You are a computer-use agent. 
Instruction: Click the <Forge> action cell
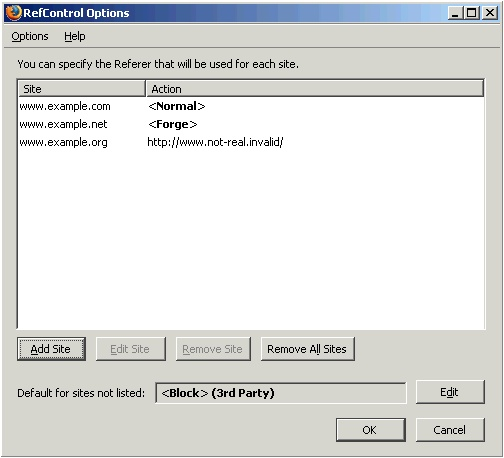pos(173,124)
